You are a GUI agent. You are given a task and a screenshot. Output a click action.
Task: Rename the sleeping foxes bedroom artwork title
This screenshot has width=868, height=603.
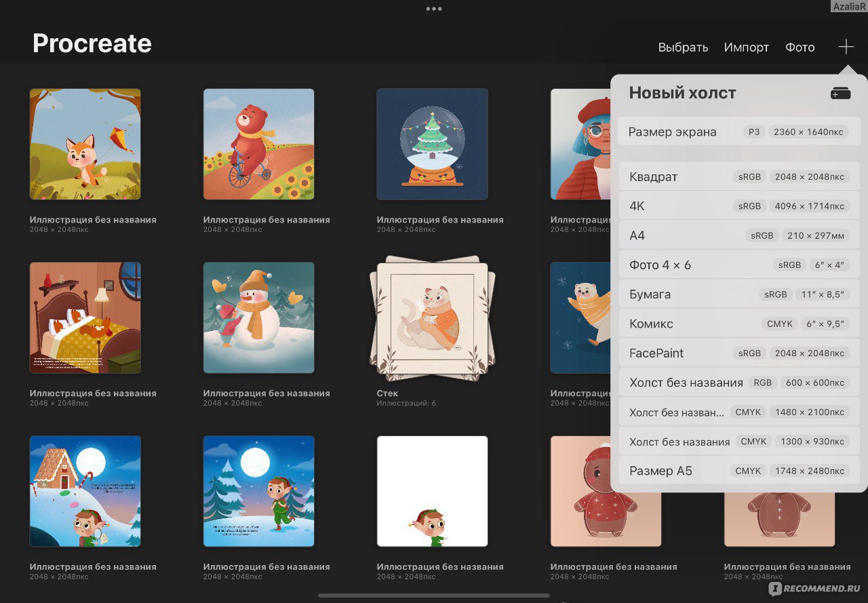(x=93, y=393)
